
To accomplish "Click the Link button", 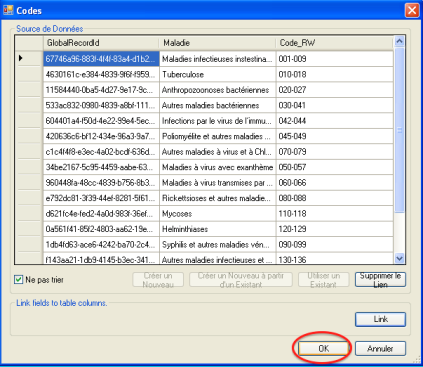I will (380, 319).
